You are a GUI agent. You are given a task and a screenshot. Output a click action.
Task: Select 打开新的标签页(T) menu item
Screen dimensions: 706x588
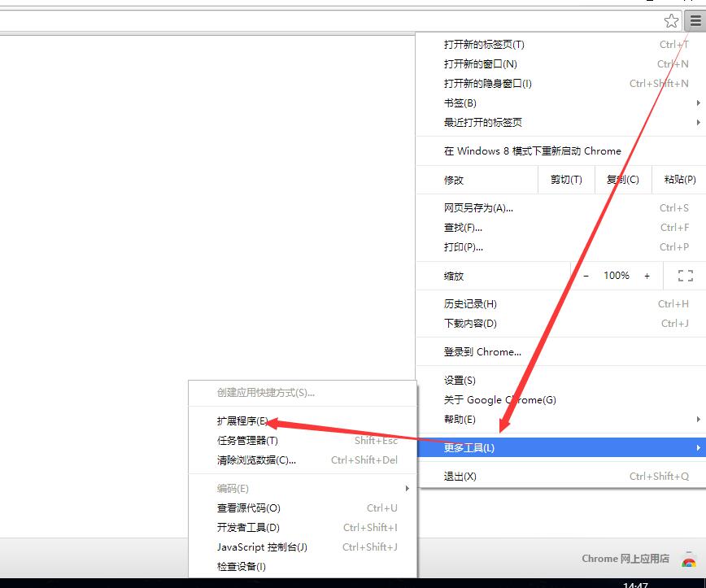point(560,45)
